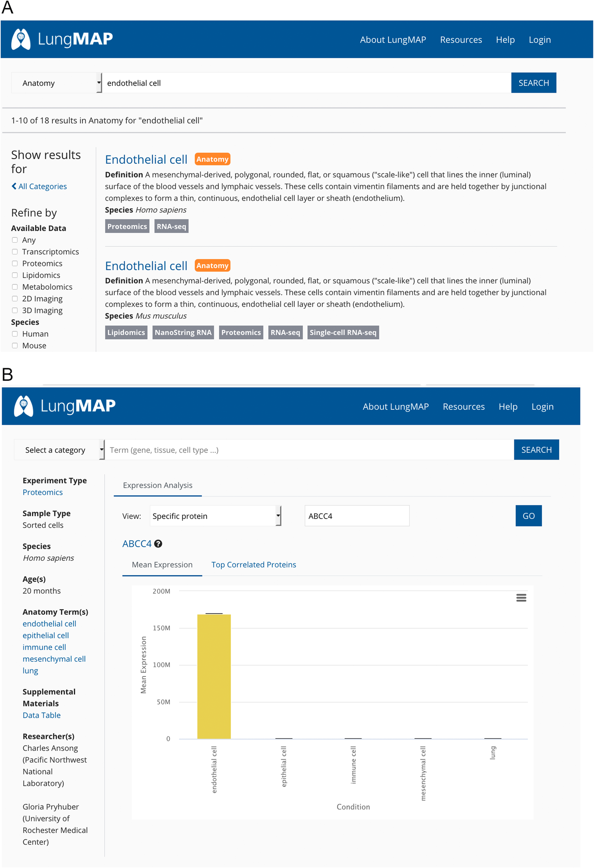Check the Human species checkbox

[15, 334]
